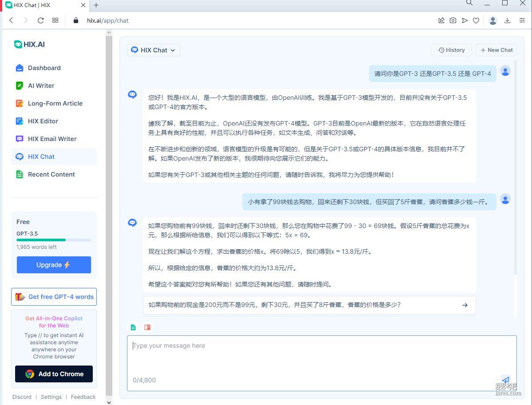532x405 pixels.
Task: Click the GPT-3.5 word usage progress bar
Action: tap(54, 240)
